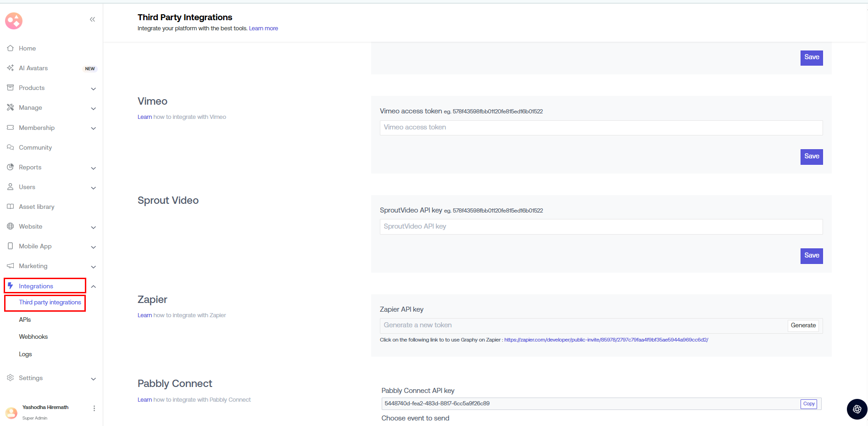Click Generate for Zapier API key
The height and width of the screenshot is (426, 868).
pyautogui.click(x=803, y=325)
